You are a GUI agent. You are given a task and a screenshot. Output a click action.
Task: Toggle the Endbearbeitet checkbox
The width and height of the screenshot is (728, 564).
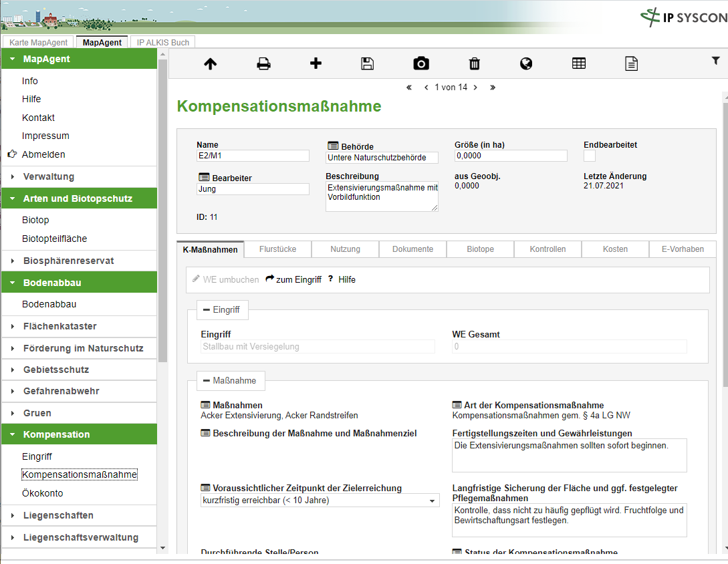tap(590, 156)
